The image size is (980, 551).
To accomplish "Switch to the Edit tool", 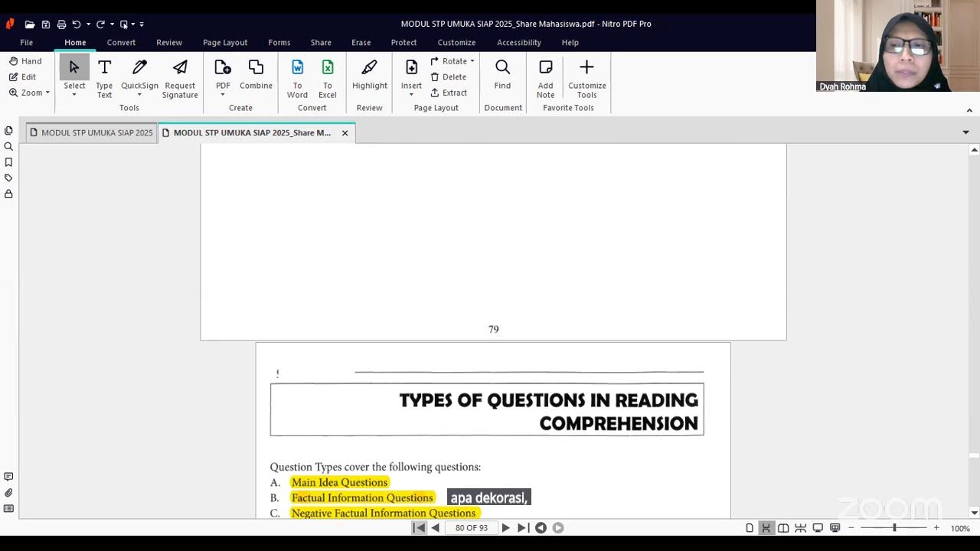I will click(x=23, y=77).
